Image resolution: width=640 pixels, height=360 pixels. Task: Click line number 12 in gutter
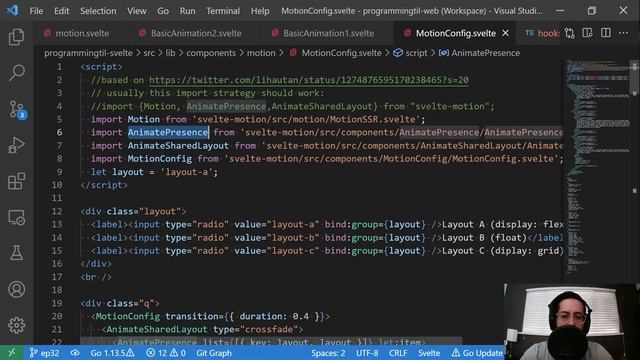[x=57, y=211]
